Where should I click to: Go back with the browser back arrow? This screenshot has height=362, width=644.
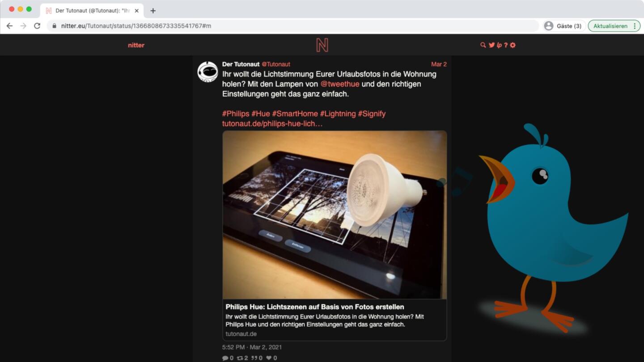point(9,26)
